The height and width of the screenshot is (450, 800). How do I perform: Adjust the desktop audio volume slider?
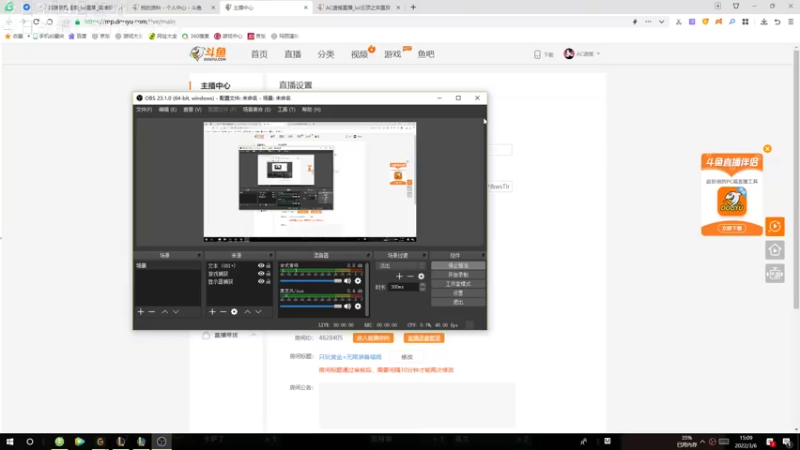point(311,281)
